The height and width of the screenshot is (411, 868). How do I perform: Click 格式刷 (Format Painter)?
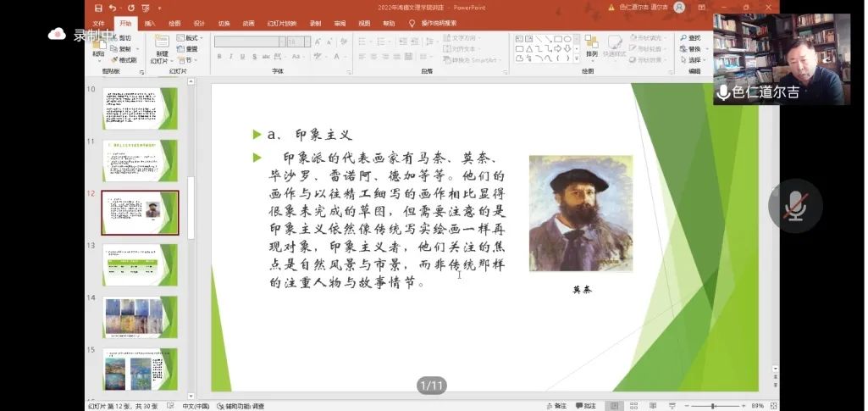point(124,60)
